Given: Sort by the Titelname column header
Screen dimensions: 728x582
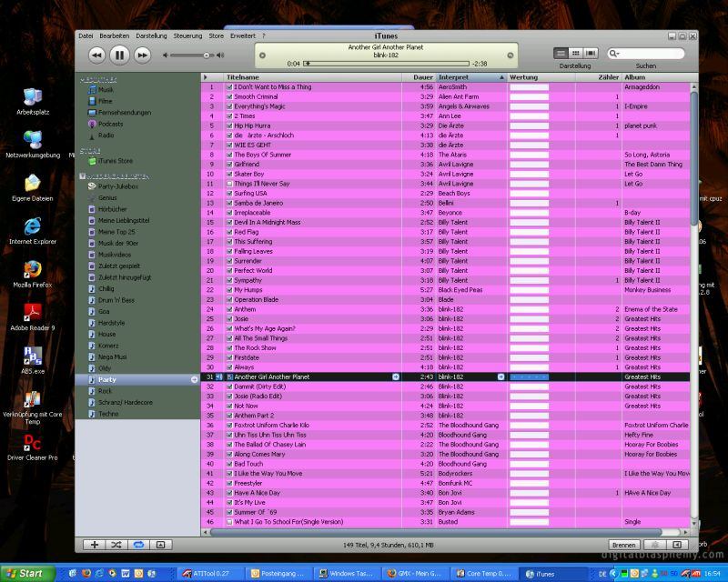Looking at the screenshot, I should (312, 77).
